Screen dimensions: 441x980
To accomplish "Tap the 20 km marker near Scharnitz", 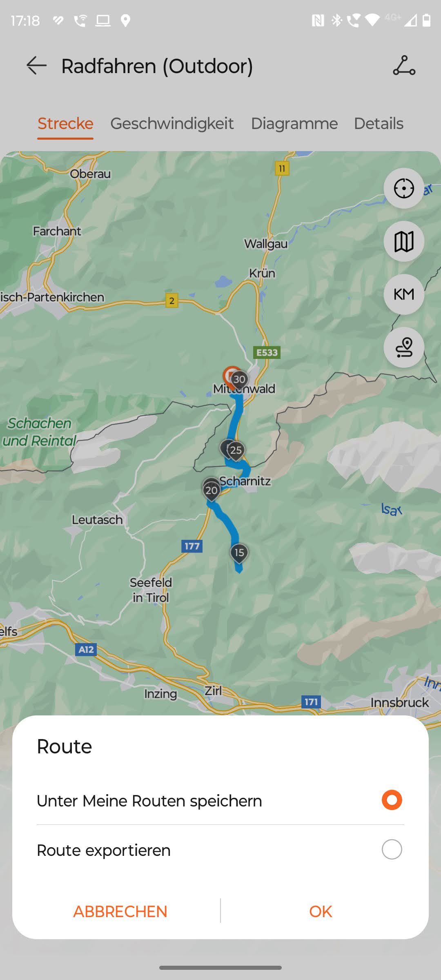I will [x=212, y=490].
